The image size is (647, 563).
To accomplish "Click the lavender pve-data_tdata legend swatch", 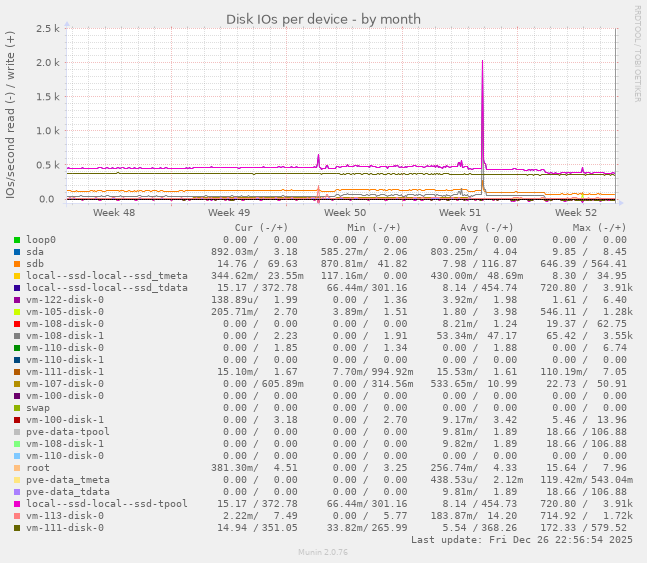I will click(x=17, y=492).
